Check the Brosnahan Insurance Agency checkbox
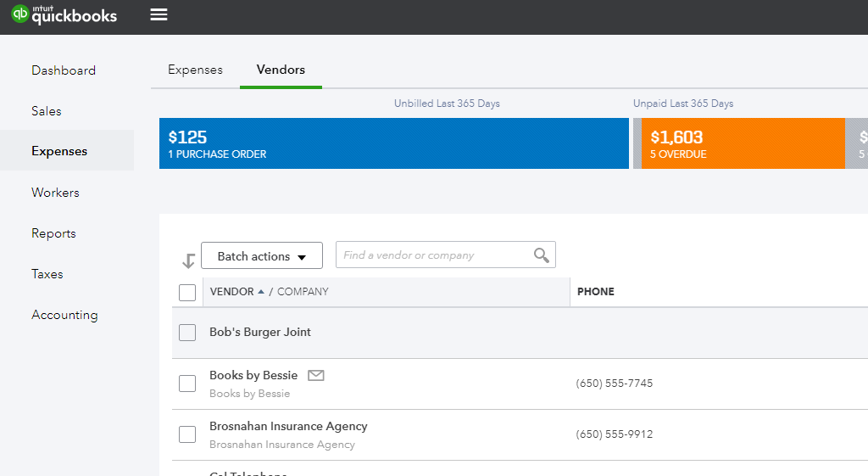This screenshot has height=476, width=868. tap(187, 434)
